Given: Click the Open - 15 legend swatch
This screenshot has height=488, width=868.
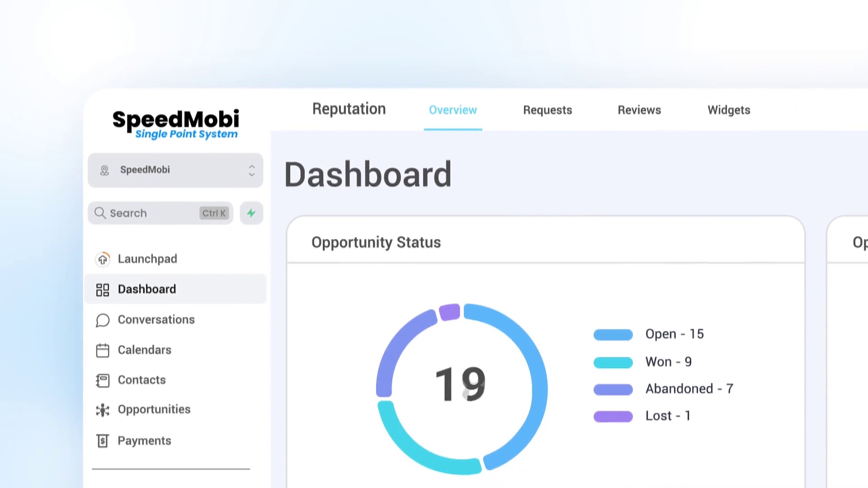Looking at the screenshot, I should [613, 335].
